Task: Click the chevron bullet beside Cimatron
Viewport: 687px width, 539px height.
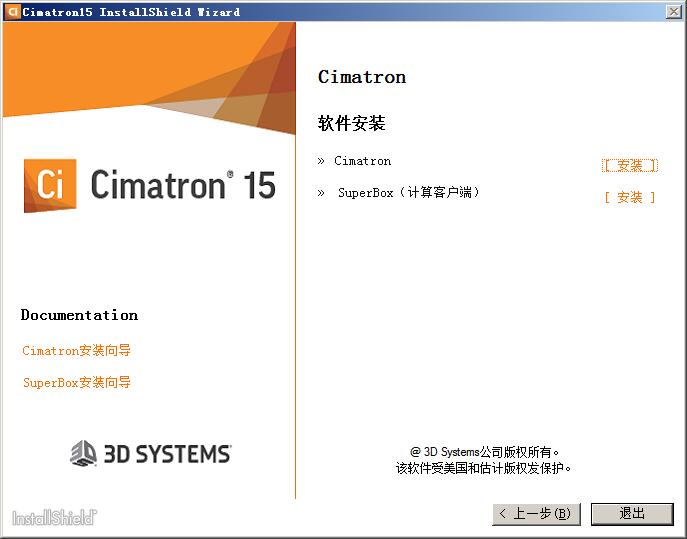Action: click(x=321, y=161)
